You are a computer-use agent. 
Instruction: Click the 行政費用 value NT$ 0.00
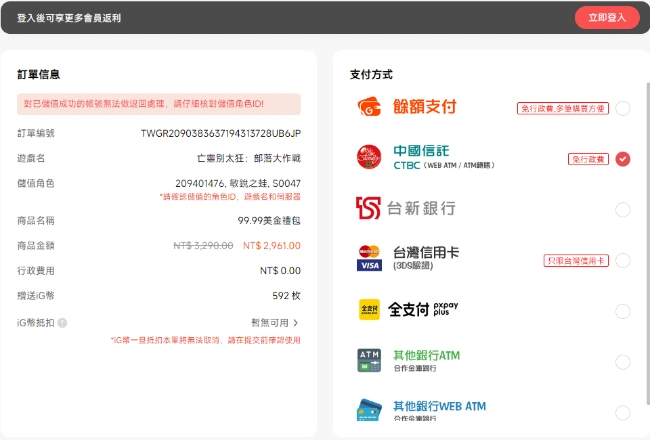tap(280, 270)
